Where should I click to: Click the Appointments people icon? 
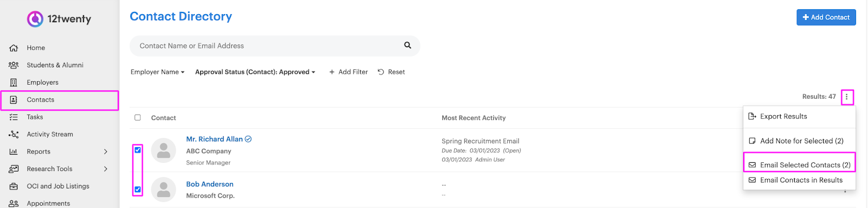click(14, 203)
